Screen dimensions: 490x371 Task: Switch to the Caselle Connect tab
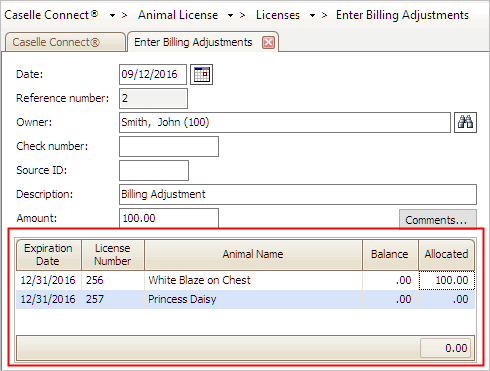coord(65,42)
